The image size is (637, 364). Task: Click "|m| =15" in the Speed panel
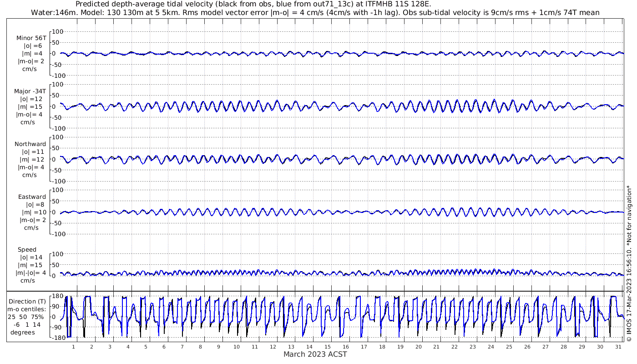pos(31,265)
